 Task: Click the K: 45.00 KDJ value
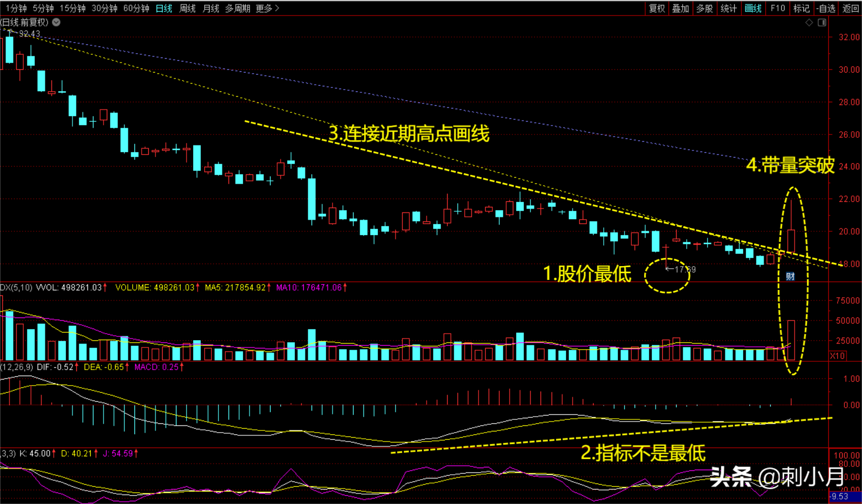click(35, 454)
